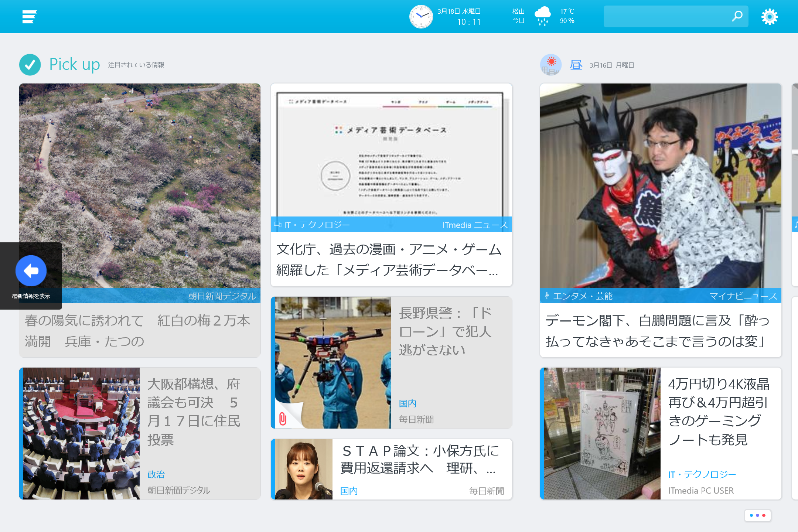Open the 政治 category link

pos(156,474)
